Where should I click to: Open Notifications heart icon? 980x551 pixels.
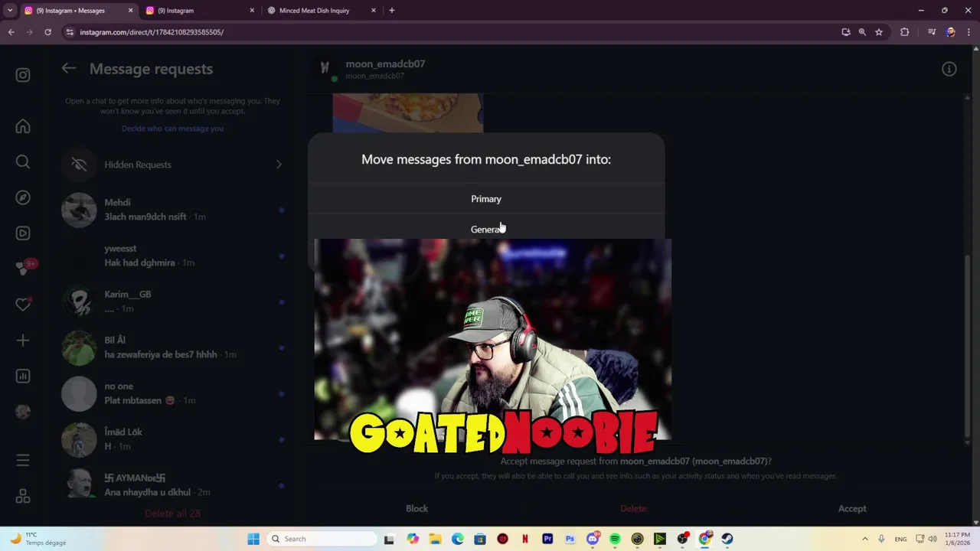(x=23, y=305)
